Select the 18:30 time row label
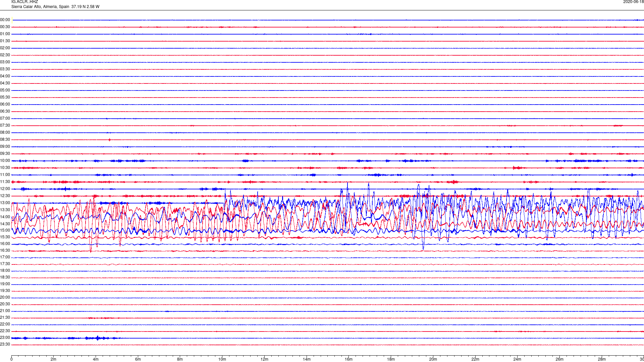 (5, 277)
